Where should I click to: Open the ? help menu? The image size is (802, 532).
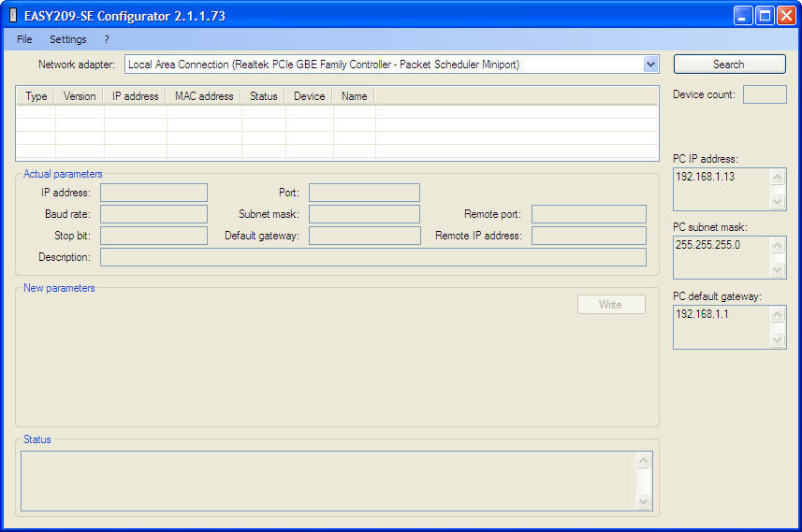(107, 39)
